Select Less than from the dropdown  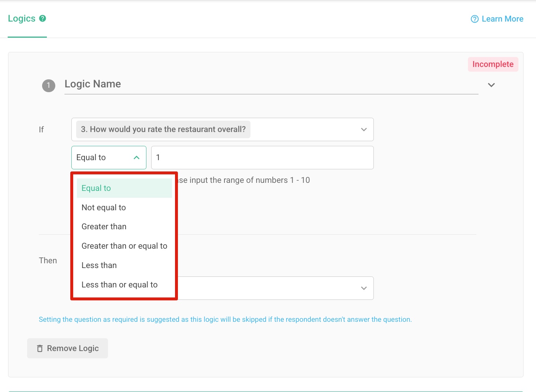[x=99, y=265]
